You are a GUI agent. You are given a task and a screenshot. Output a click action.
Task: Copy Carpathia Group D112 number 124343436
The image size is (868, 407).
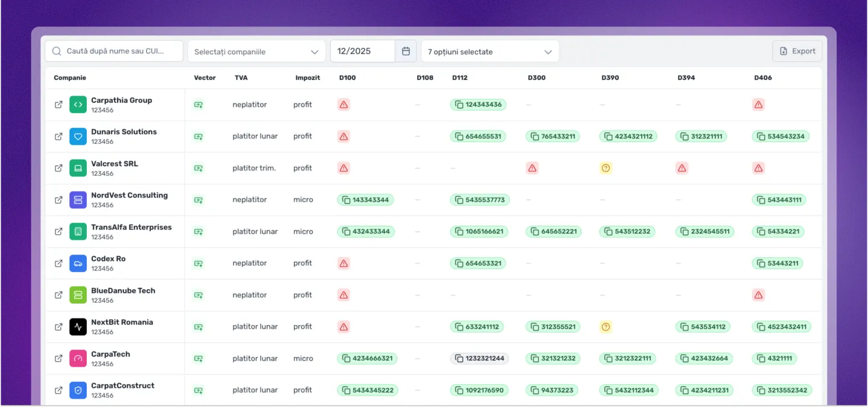[x=478, y=105]
